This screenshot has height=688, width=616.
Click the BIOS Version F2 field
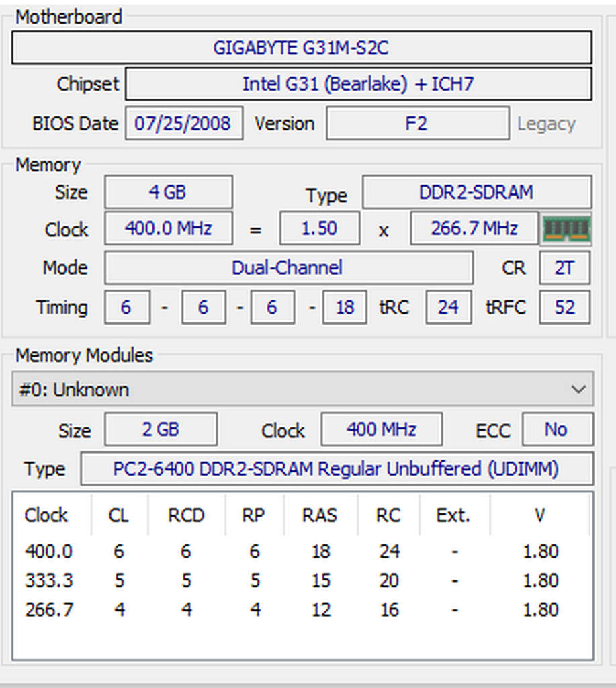[x=416, y=124]
